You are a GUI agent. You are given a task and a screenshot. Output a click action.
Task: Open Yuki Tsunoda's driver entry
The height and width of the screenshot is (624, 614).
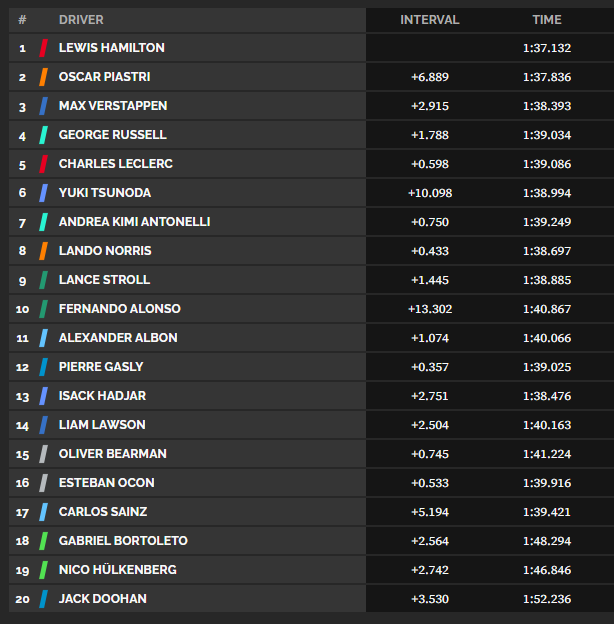(x=105, y=193)
